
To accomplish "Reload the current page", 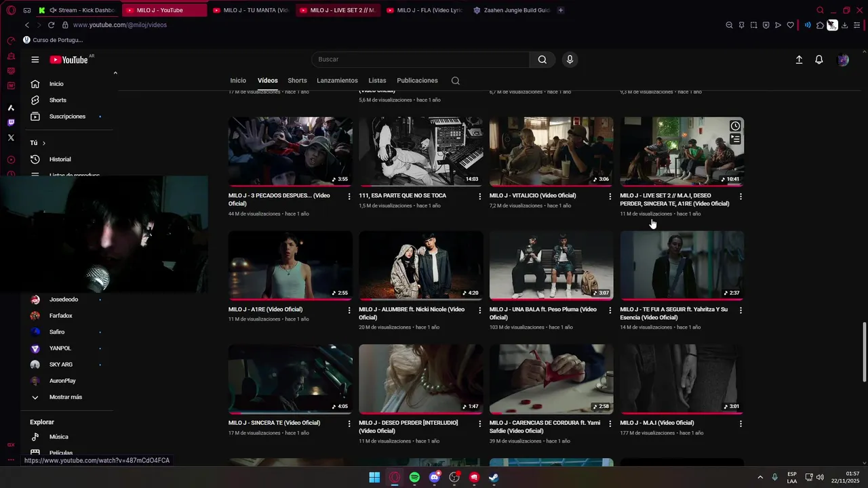I will (51, 25).
